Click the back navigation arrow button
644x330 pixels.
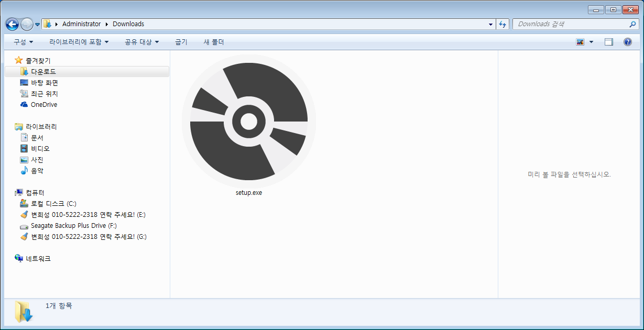pyautogui.click(x=12, y=24)
